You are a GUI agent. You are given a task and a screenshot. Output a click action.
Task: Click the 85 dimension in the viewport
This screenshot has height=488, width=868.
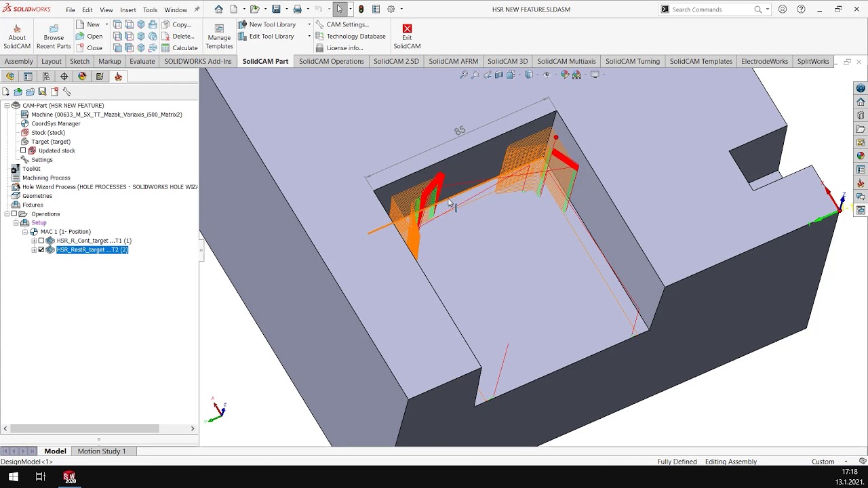[x=460, y=130]
